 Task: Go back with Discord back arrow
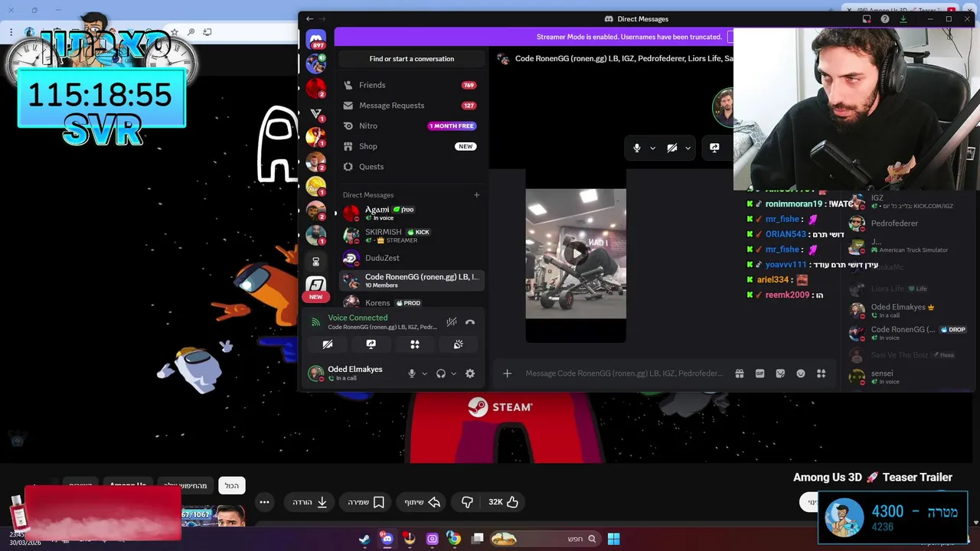click(309, 18)
